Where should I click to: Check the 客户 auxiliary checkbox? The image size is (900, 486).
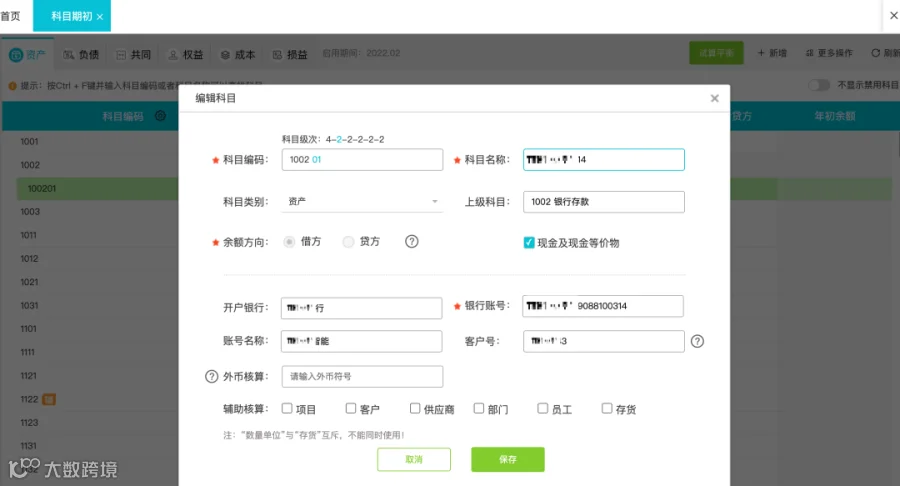click(351, 409)
